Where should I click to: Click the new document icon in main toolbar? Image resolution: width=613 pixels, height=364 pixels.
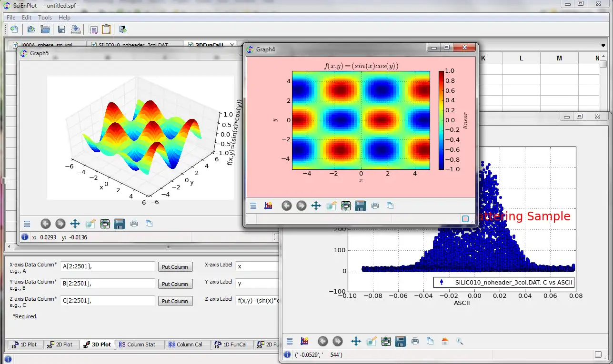point(14,30)
